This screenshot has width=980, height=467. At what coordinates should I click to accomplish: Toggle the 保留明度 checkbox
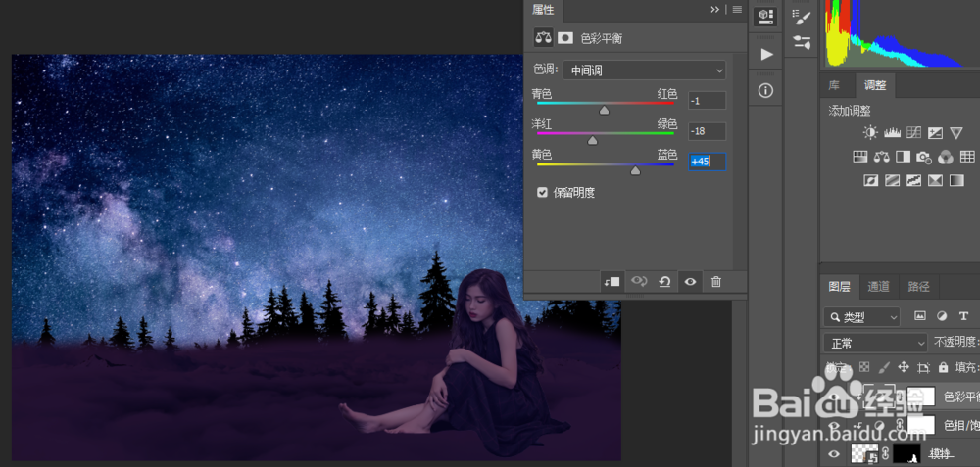pyautogui.click(x=543, y=192)
